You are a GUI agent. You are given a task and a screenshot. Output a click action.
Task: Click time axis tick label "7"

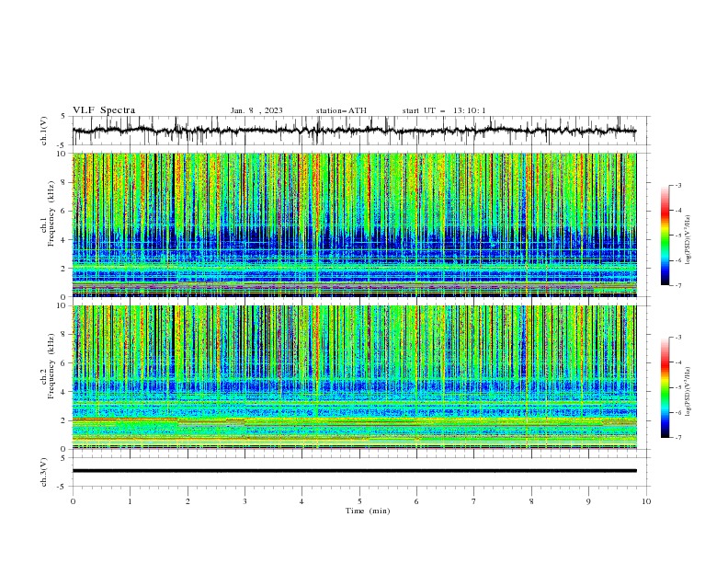474,501
